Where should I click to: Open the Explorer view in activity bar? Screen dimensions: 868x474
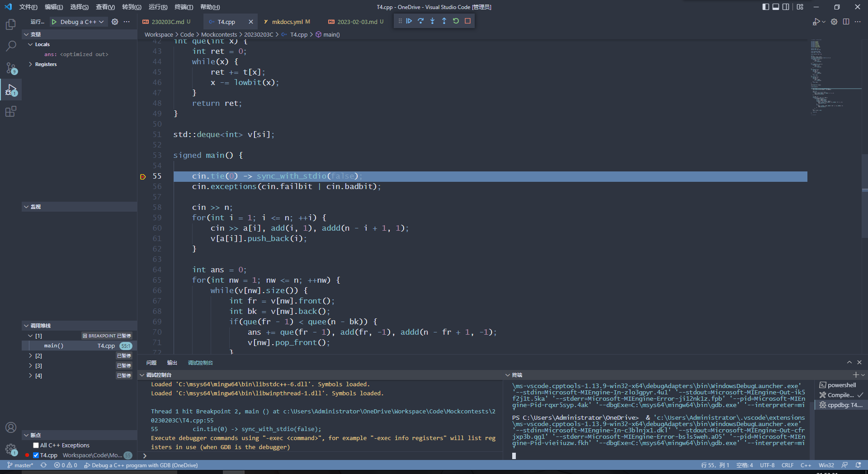[11, 24]
